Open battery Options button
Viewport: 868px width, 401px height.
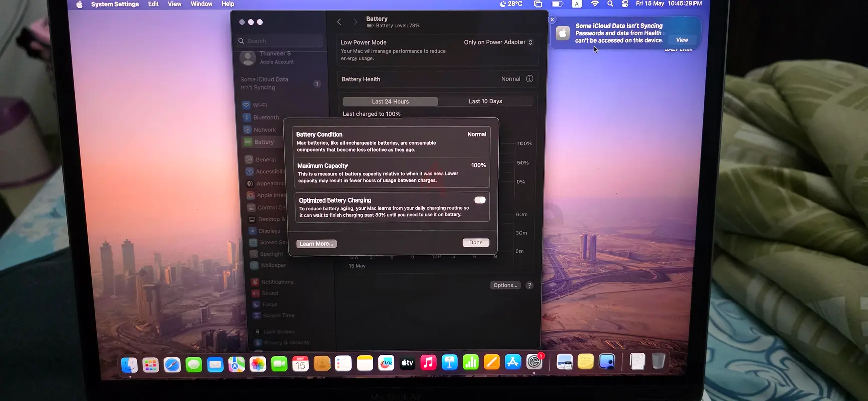505,285
